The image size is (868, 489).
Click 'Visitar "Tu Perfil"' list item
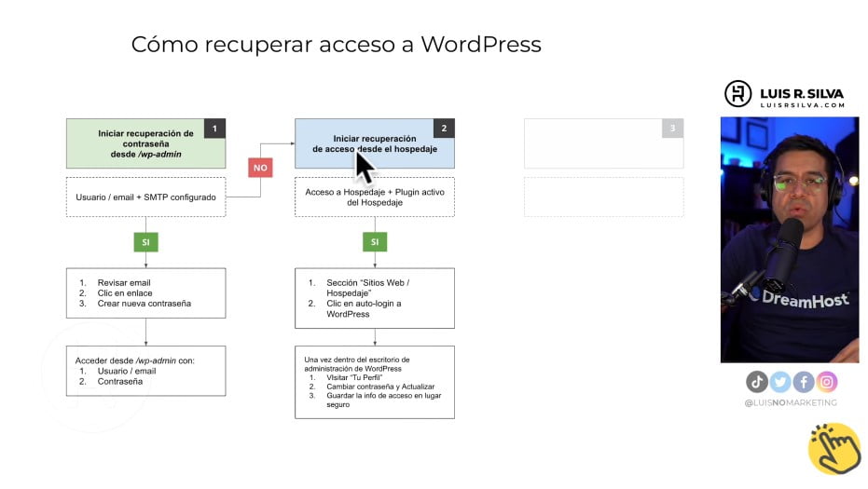(x=354, y=378)
